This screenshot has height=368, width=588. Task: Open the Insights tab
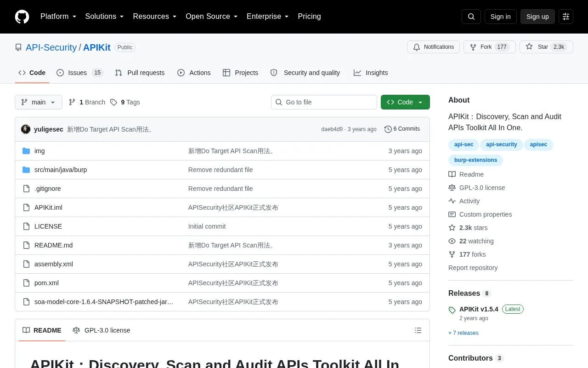[x=371, y=73]
